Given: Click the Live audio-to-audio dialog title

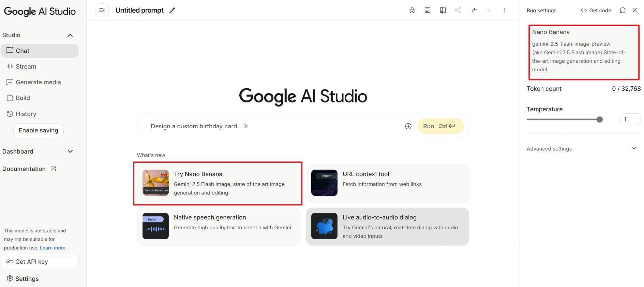Looking at the screenshot, I should 379,217.
